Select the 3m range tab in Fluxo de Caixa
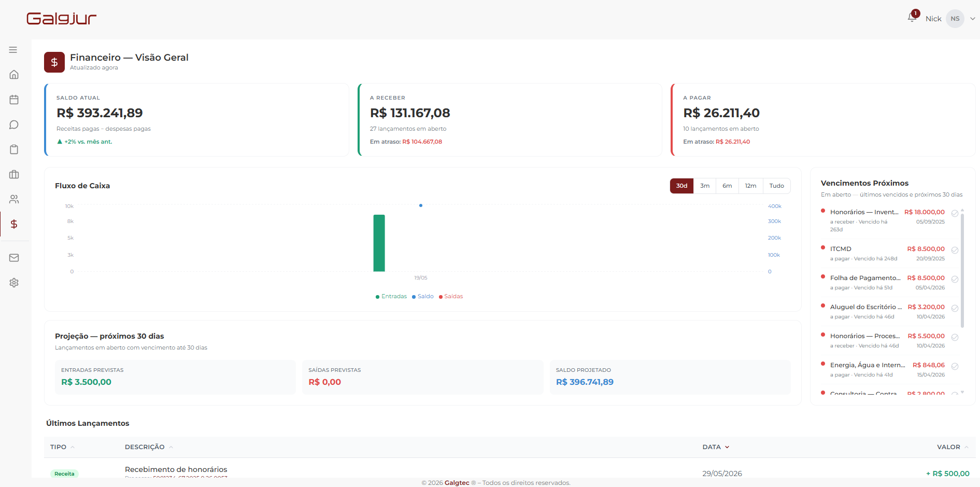Image resolution: width=980 pixels, height=487 pixels. coord(705,186)
